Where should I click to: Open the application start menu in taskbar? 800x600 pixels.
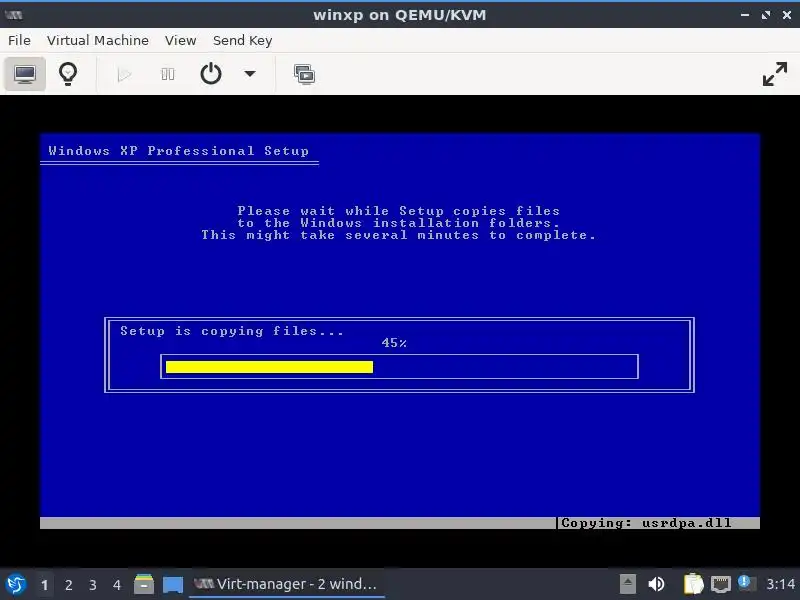click(16, 584)
